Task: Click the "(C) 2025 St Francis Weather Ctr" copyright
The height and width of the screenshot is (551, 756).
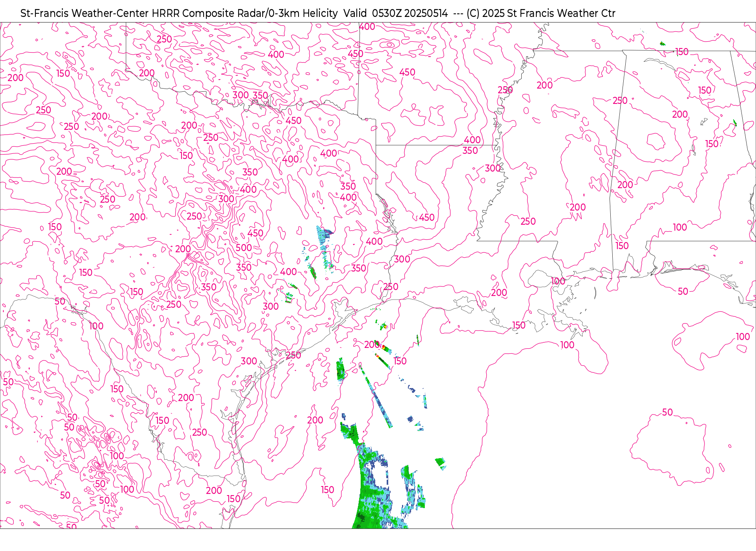Action: pyautogui.click(x=541, y=13)
